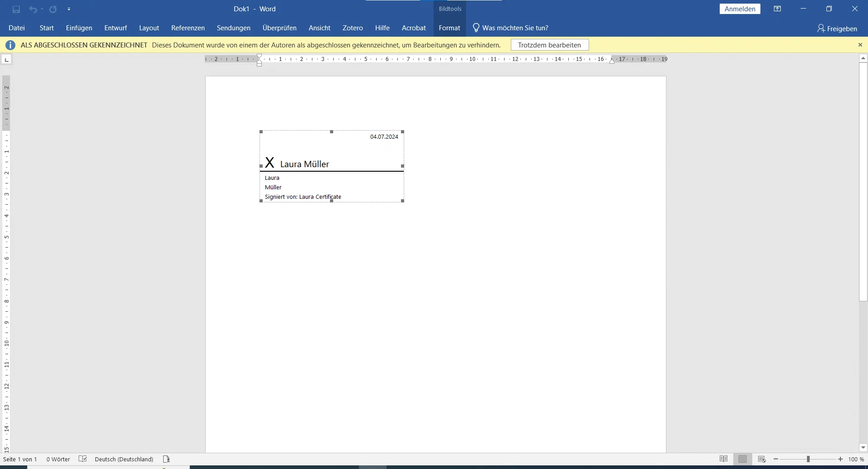The width and height of the screenshot is (868, 469).
Task: Click the Trotzdem bearbeiten button
Action: (x=550, y=45)
